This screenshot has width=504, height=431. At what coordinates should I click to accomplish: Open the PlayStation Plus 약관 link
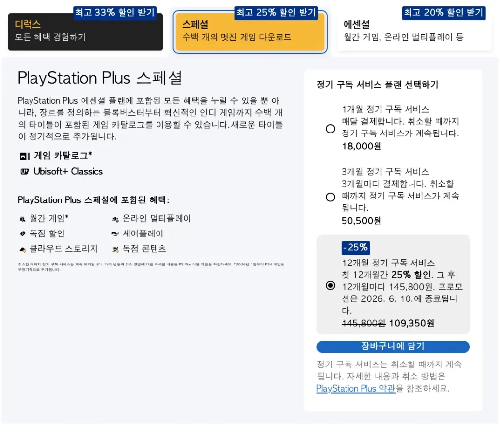(x=356, y=388)
